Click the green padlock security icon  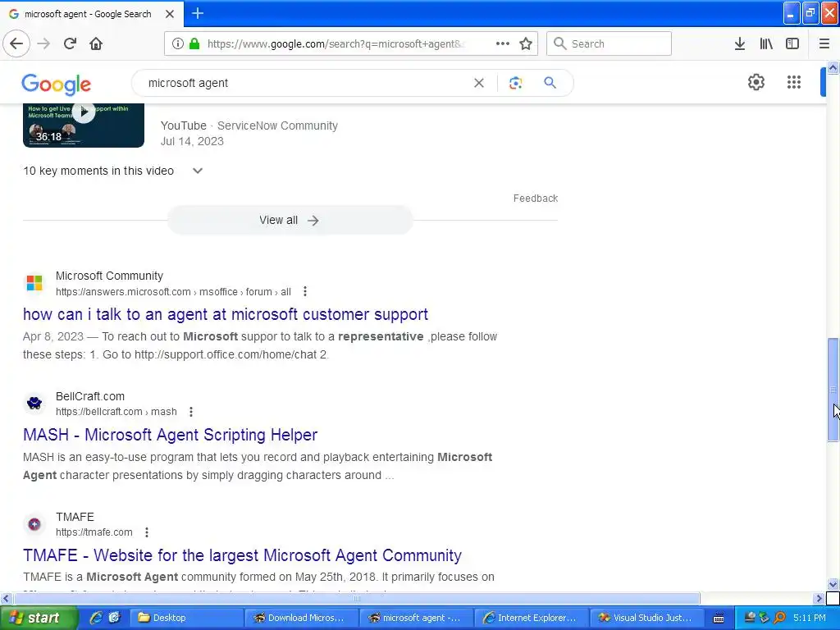tap(194, 43)
